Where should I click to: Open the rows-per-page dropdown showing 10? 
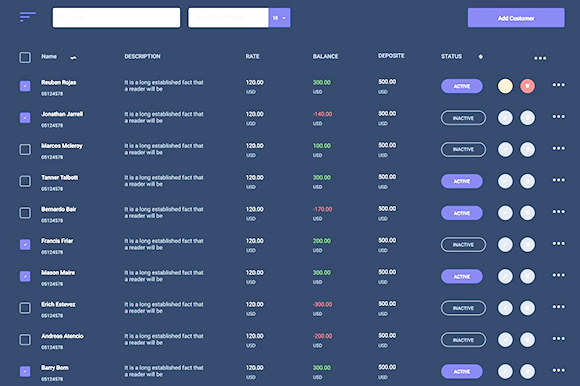(x=279, y=18)
